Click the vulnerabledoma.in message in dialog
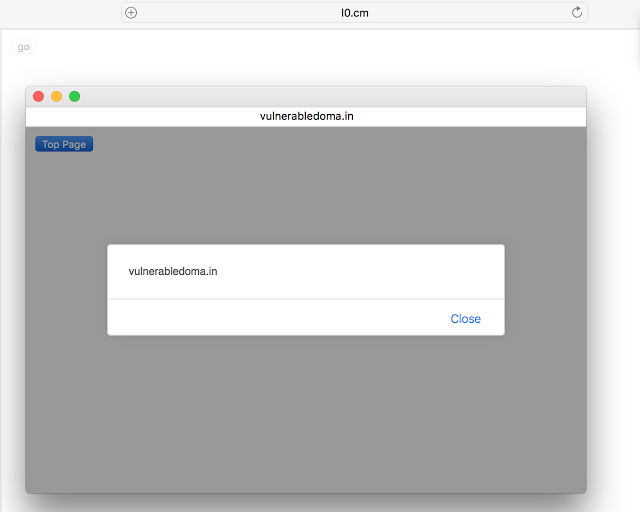This screenshot has height=512, width=640. (173, 272)
